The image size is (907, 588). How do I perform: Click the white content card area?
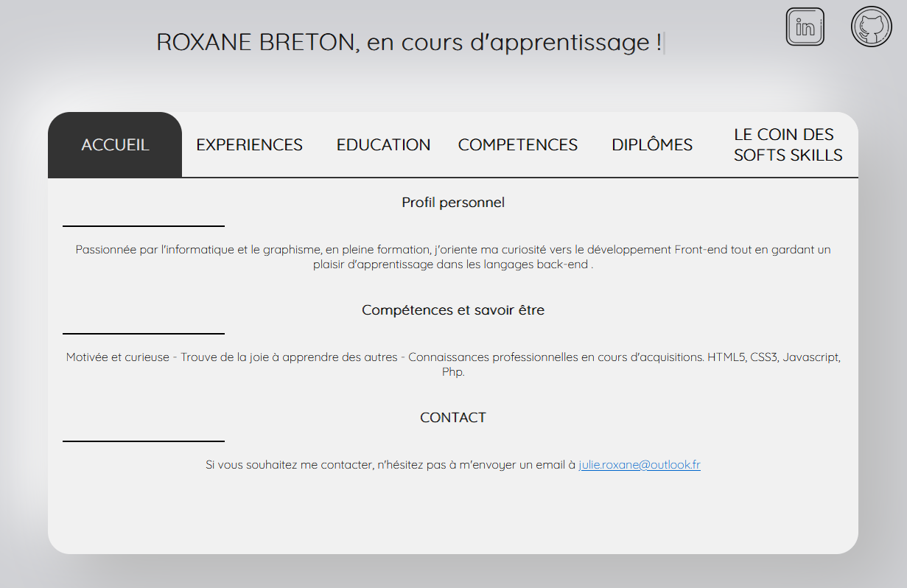[x=452, y=508]
